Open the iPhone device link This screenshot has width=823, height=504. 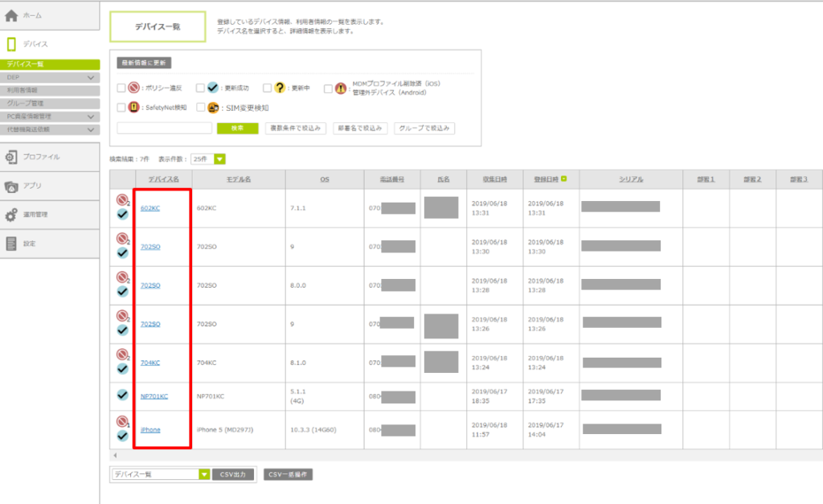(x=150, y=429)
